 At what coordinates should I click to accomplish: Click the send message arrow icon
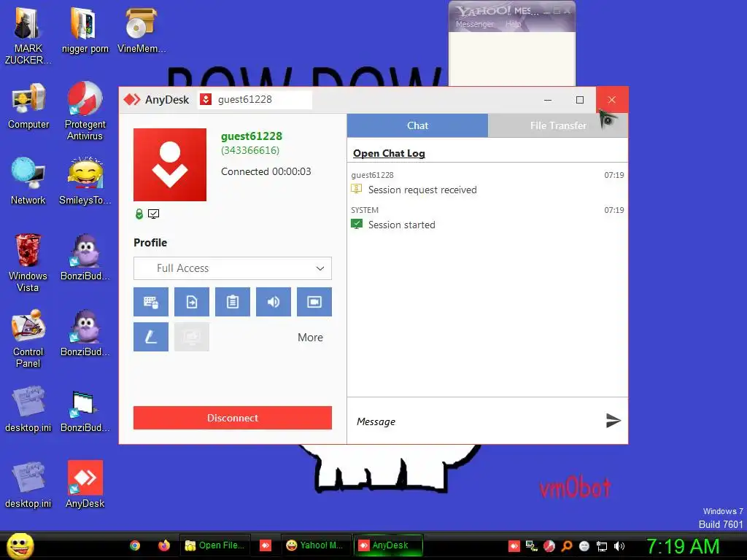(613, 421)
